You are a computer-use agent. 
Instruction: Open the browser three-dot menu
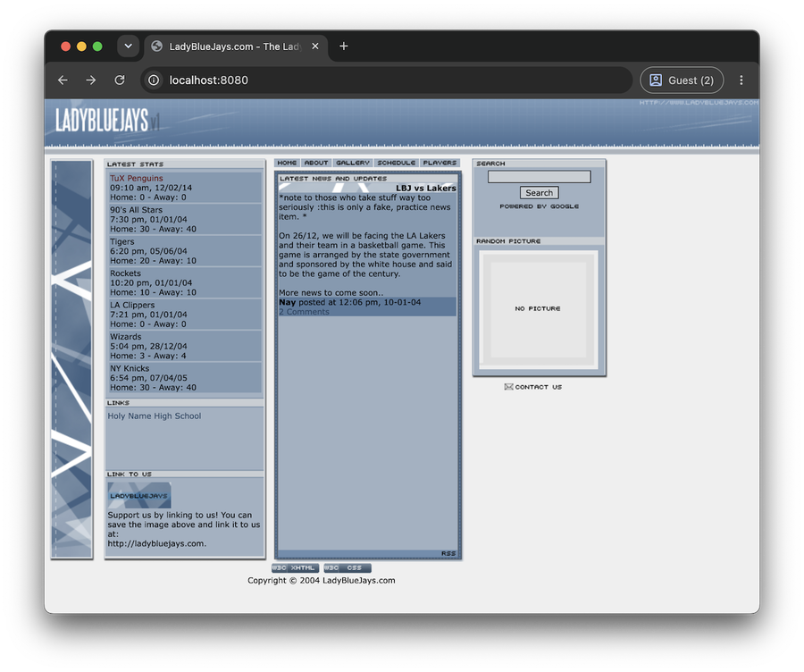741,80
